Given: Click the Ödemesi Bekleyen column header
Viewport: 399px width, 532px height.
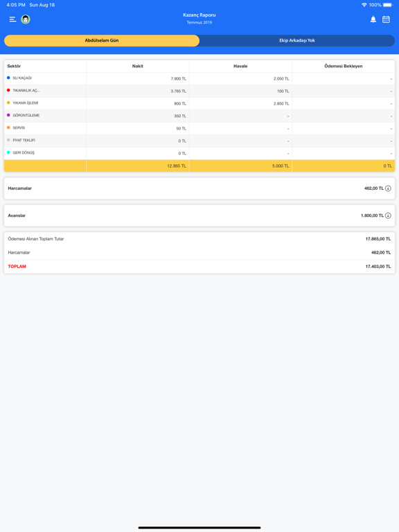Looking at the screenshot, I should point(344,66).
